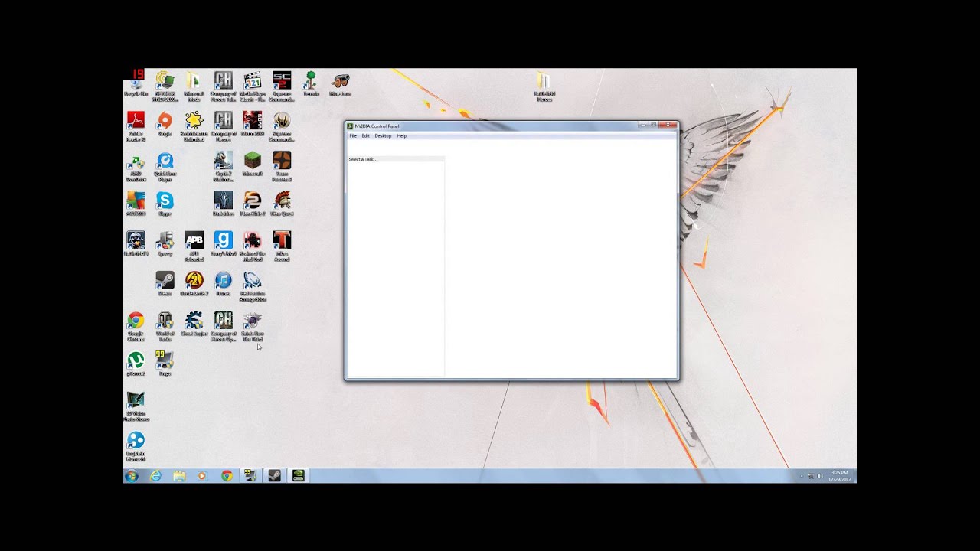This screenshot has height=551, width=980.
Task: Click the 'Select a Task...' header
Action: 396,159
